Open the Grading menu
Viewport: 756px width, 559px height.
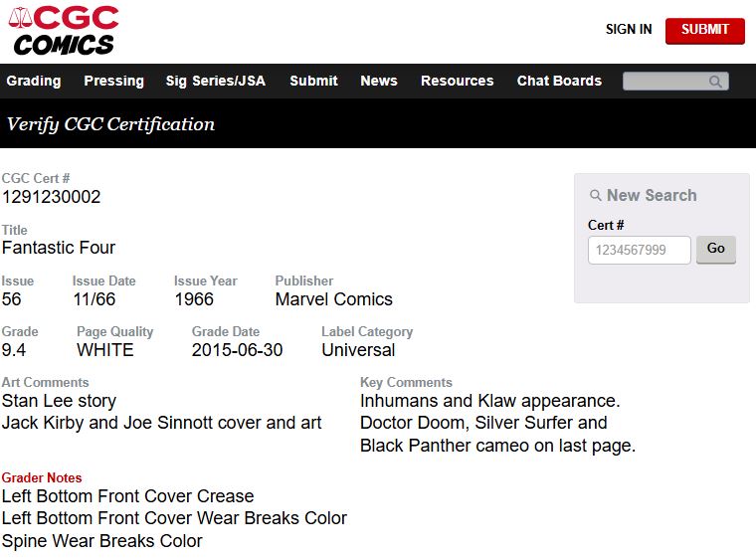[x=34, y=81]
